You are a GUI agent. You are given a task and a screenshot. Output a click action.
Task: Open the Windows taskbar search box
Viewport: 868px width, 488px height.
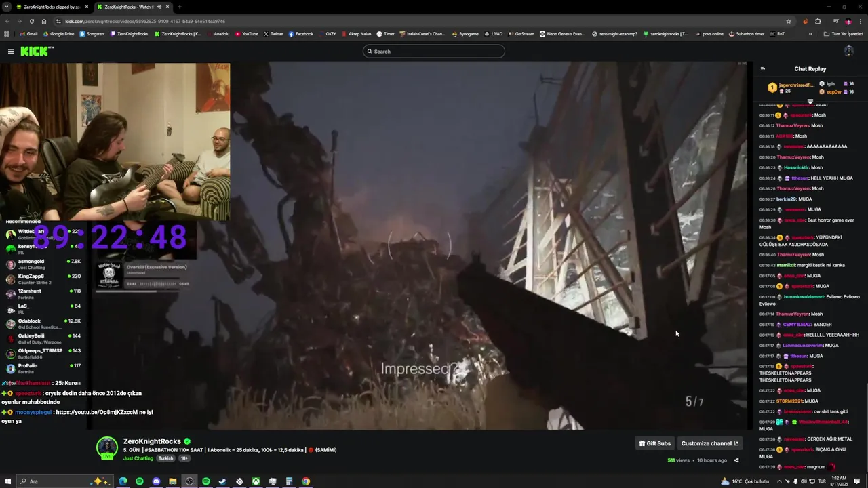point(64,481)
